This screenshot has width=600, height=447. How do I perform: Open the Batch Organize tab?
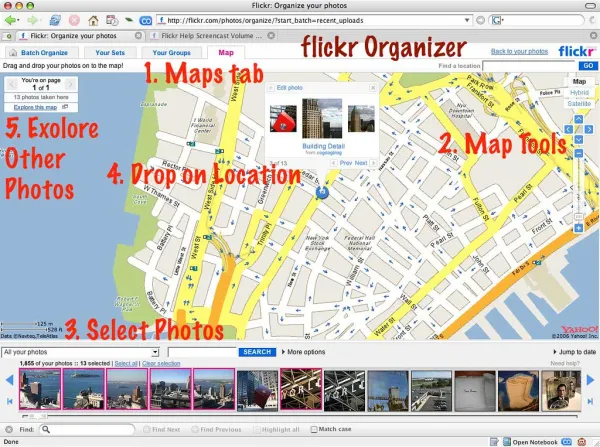40,52
